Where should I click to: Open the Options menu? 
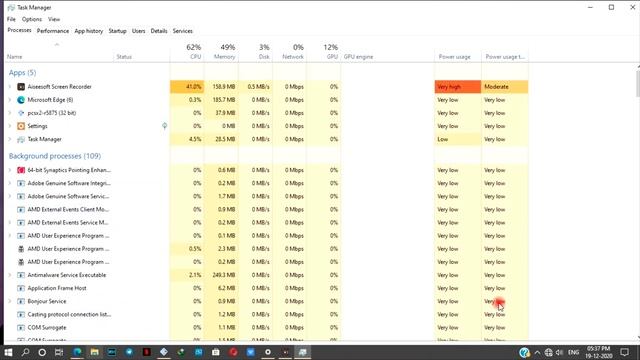click(x=32, y=19)
